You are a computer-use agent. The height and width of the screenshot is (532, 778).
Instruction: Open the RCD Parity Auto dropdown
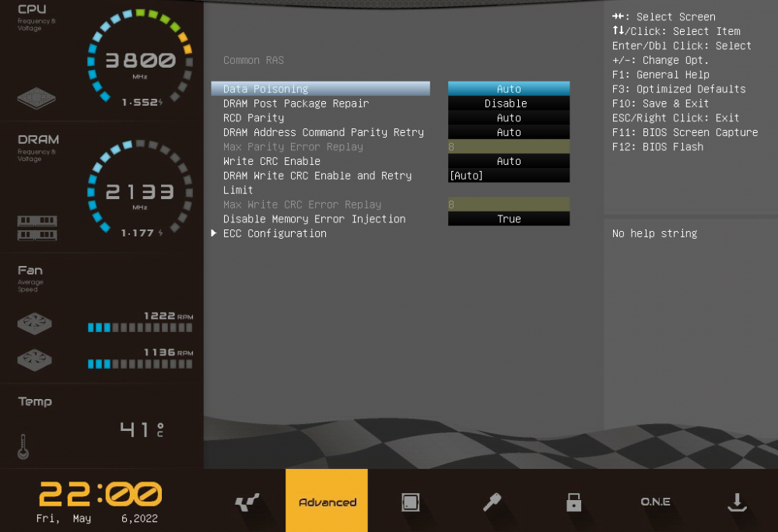click(x=509, y=118)
